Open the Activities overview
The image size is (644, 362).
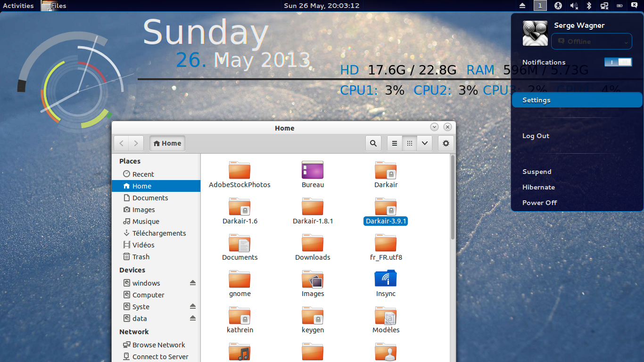click(x=18, y=6)
